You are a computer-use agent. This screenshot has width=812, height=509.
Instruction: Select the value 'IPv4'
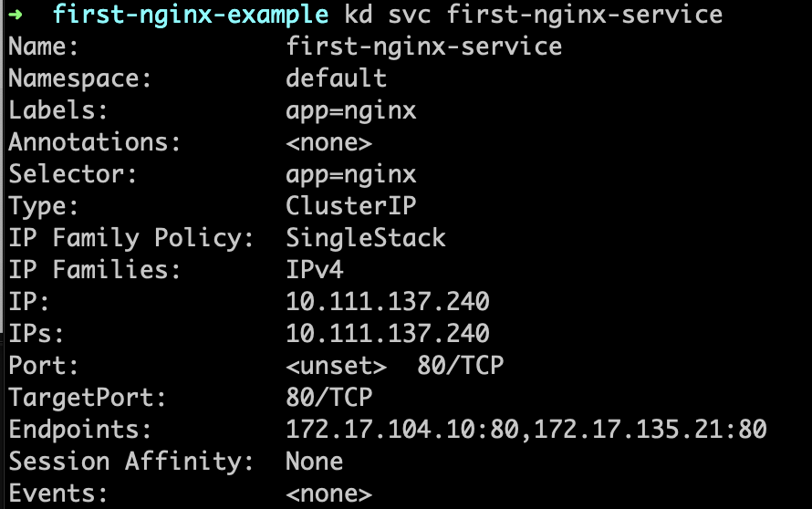pos(315,270)
